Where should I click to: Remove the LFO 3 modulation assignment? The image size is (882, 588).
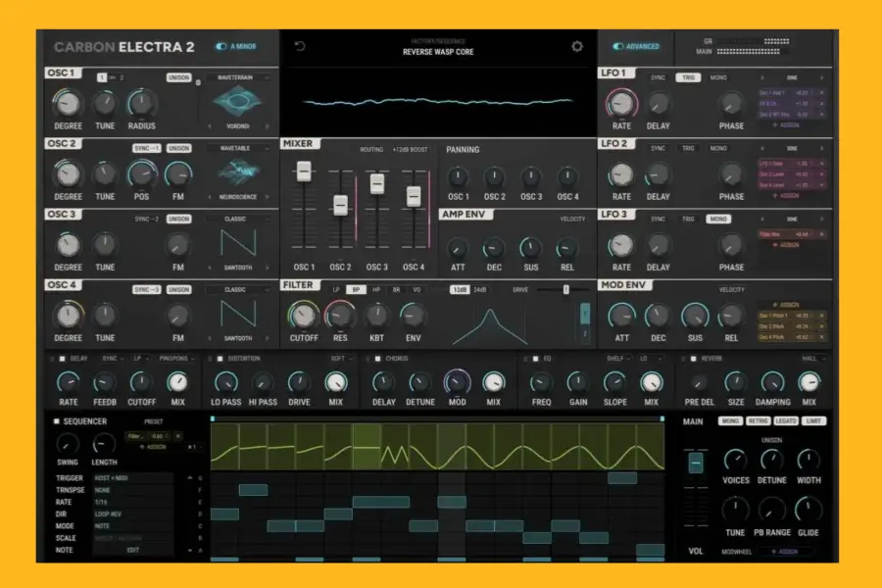[821, 234]
